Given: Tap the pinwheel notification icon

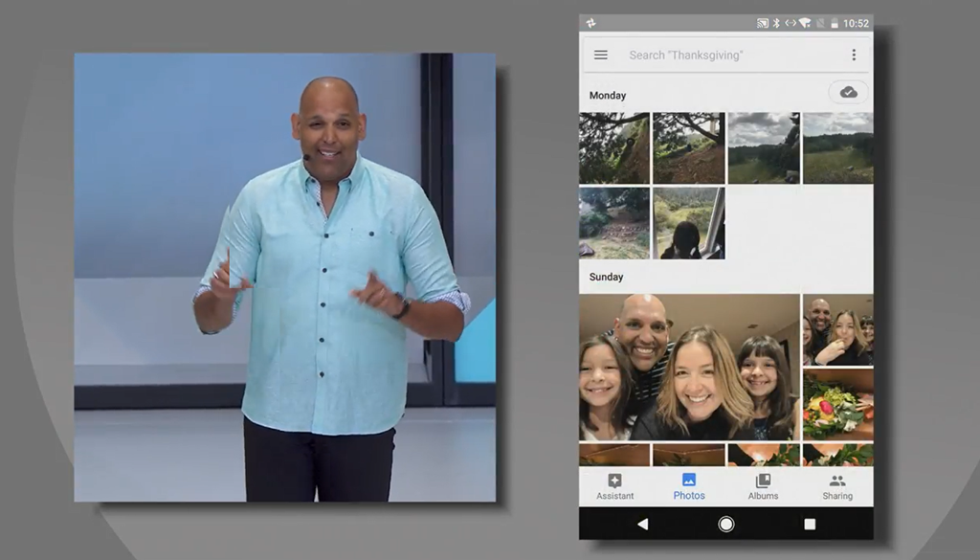Looking at the screenshot, I should (x=590, y=23).
